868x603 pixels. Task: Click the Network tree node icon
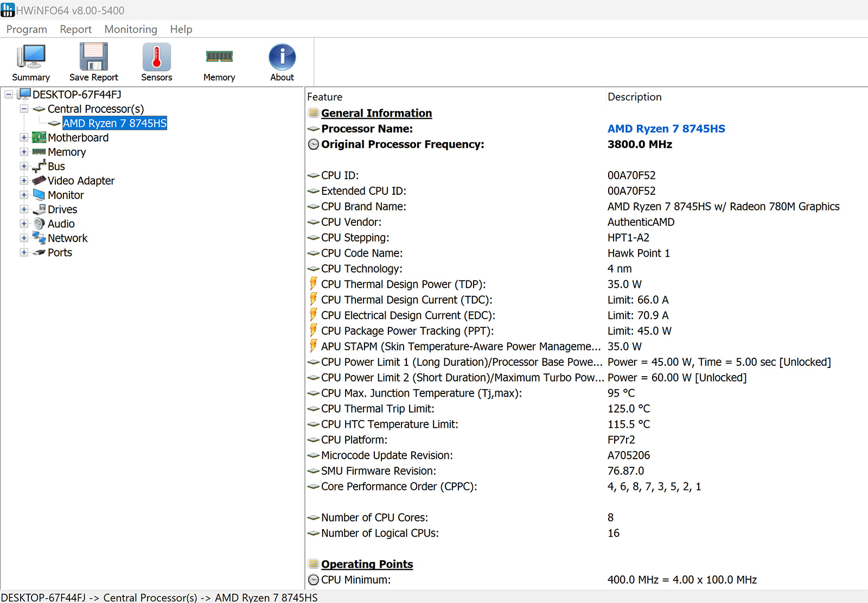click(39, 237)
